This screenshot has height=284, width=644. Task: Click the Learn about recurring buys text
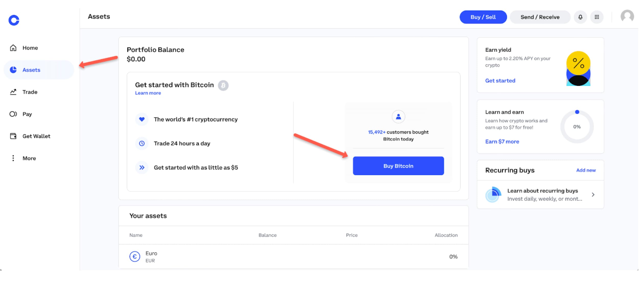[543, 191]
